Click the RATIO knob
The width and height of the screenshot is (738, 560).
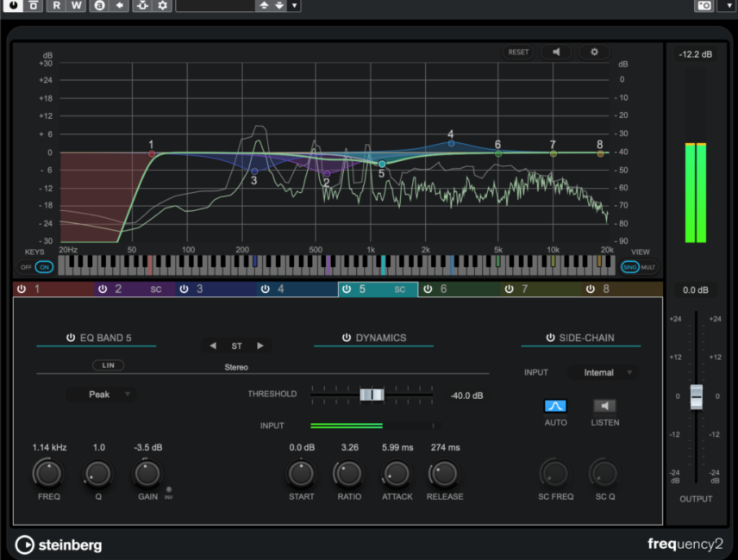(x=349, y=473)
